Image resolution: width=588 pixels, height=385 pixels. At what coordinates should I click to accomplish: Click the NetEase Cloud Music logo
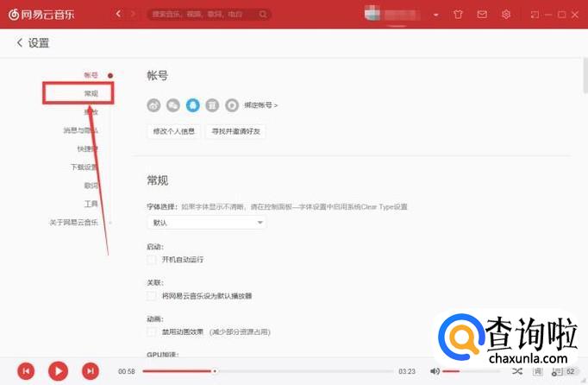(41, 15)
